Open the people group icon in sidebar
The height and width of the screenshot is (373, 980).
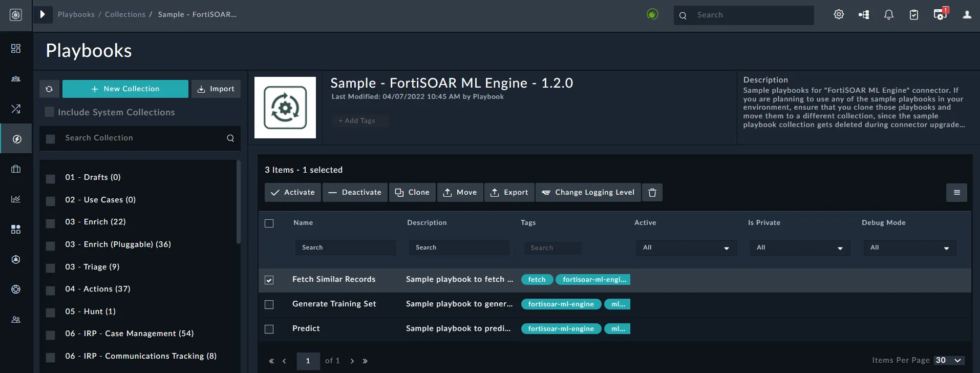[16, 79]
